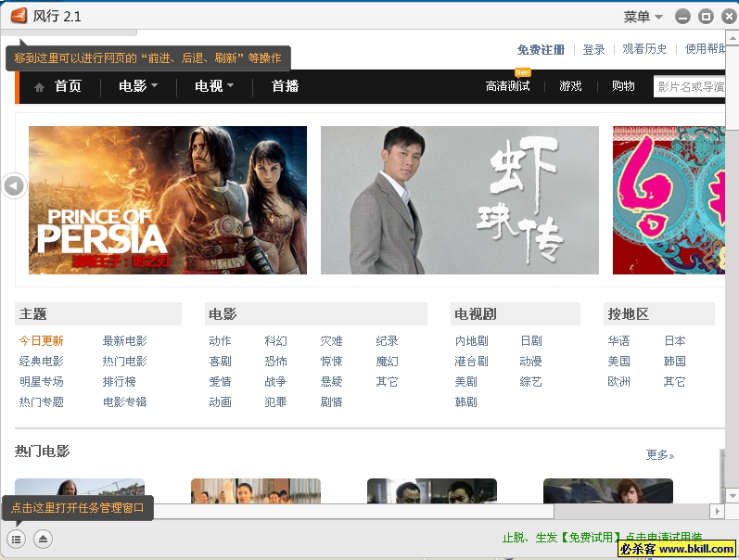
Task: Expand the 电影 navigation dropdown
Action: click(x=138, y=86)
